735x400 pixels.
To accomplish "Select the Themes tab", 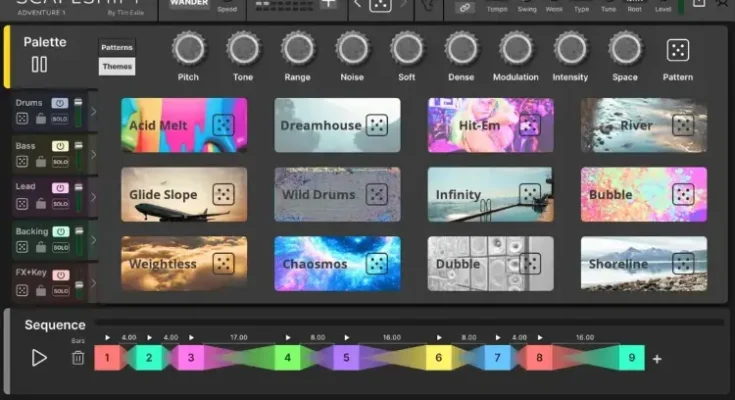I will pos(117,67).
